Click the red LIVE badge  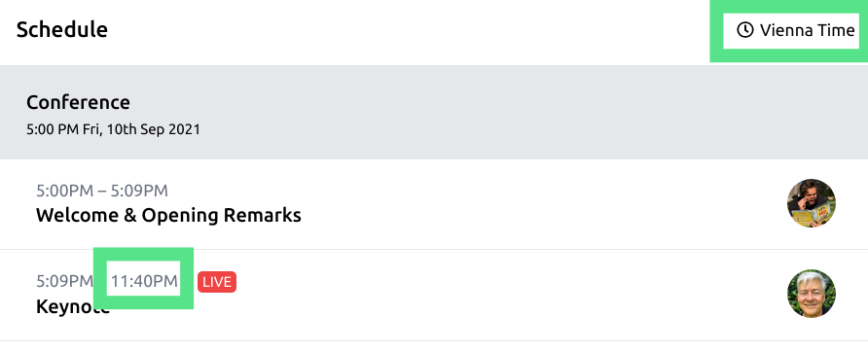(217, 282)
